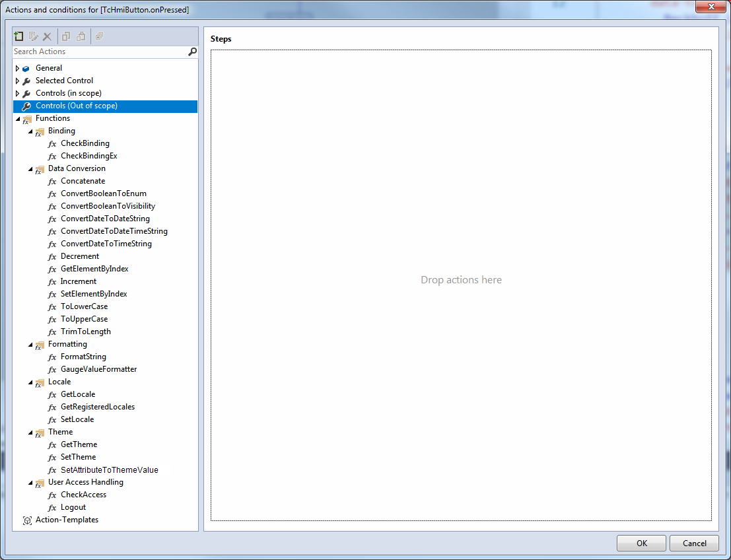Select the FormatString function

(x=83, y=357)
